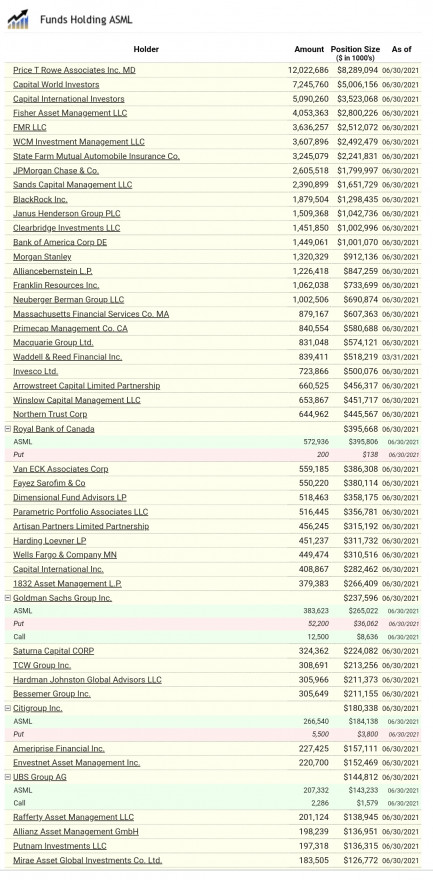Image resolution: width=433 pixels, height=880 pixels.
Task: Sort by the Position Size column header
Action: click(355, 49)
